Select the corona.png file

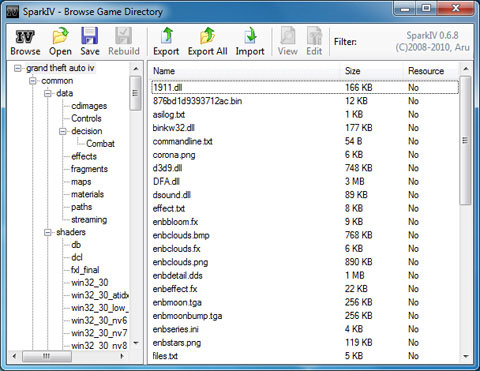(174, 155)
